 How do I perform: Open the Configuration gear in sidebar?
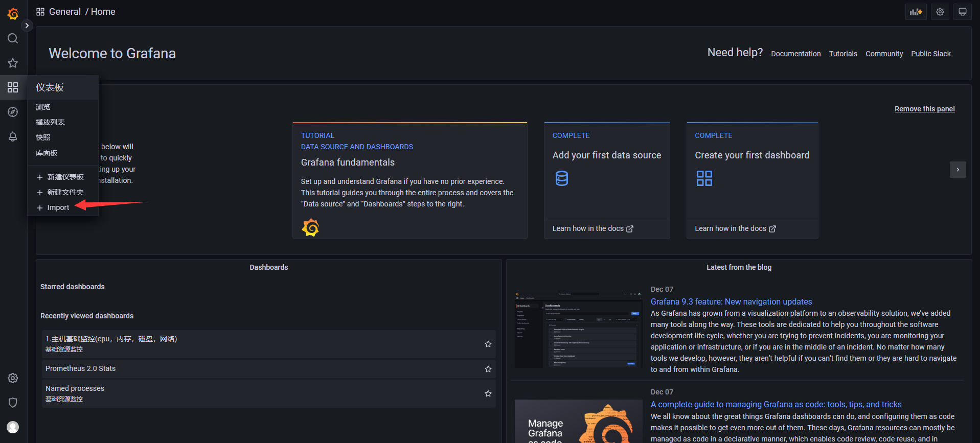(13, 378)
